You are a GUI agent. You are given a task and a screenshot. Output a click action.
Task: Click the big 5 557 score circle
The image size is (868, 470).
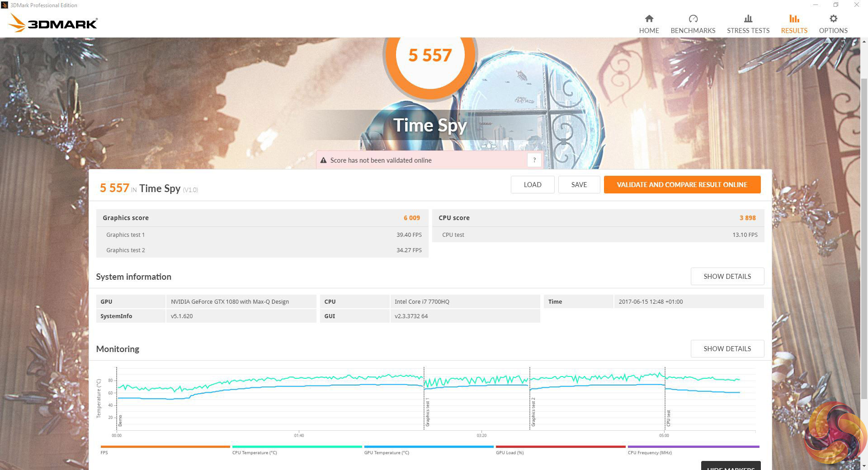[x=430, y=55]
